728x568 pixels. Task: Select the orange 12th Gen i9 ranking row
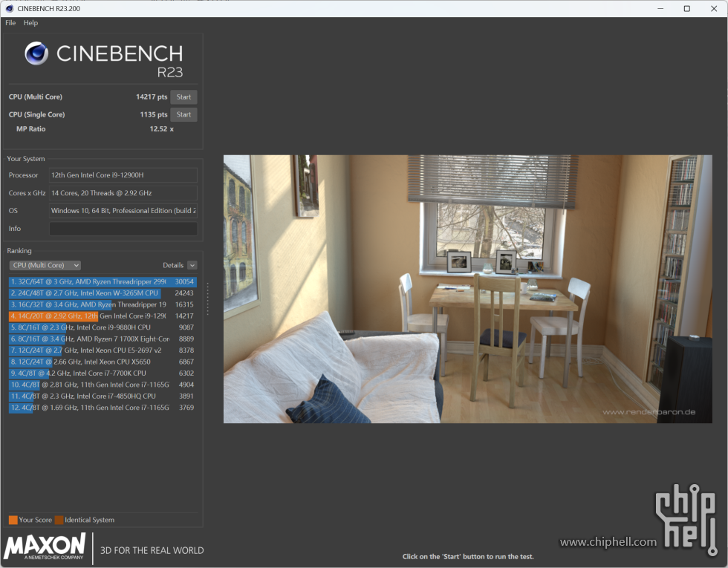[103, 316]
